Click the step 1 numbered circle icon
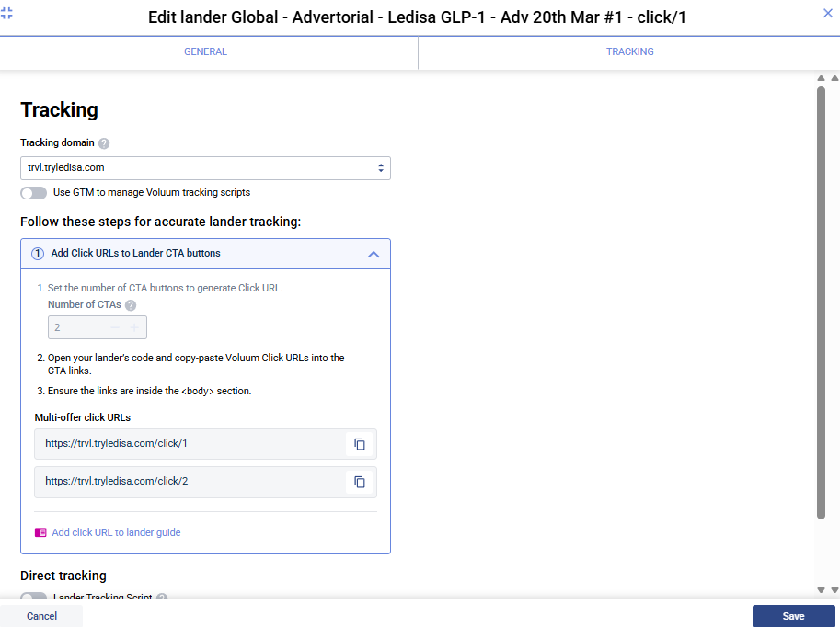The width and height of the screenshot is (840, 627). pos(38,254)
